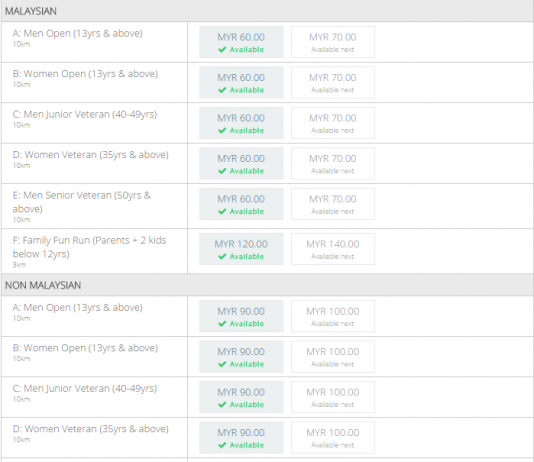Click green checkmark for Family Fun Run availability
The height and width of the screenshot is (462, 534).
click(x=222, y=257)
